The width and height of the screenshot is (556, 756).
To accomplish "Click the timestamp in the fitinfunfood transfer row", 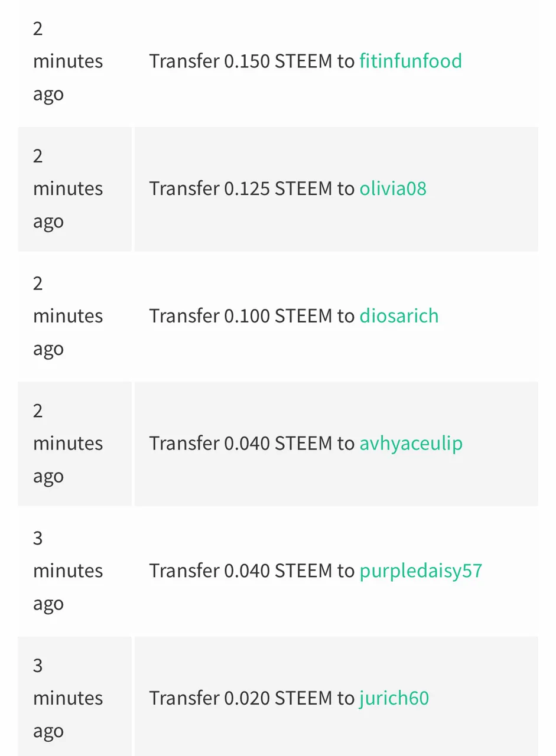I will [x=68, y=61].
